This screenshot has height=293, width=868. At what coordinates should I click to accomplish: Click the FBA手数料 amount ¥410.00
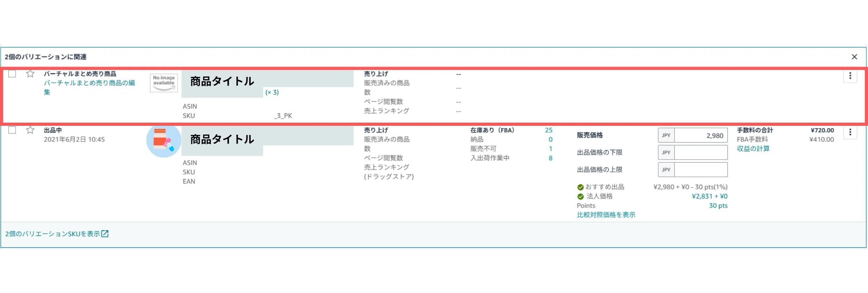821,139
